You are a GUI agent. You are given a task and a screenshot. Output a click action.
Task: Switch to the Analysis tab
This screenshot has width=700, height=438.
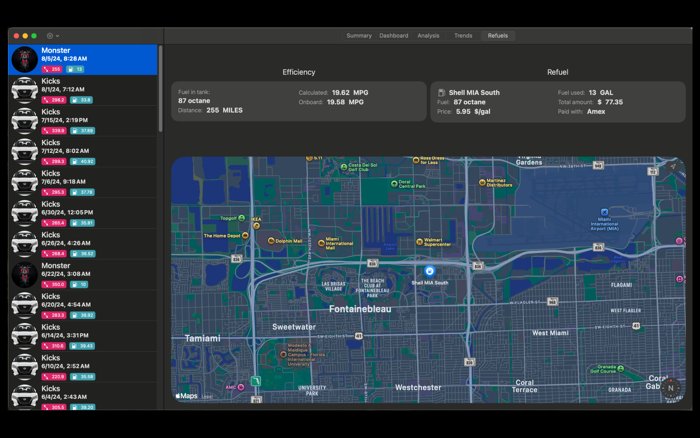(x=428, y=36)
